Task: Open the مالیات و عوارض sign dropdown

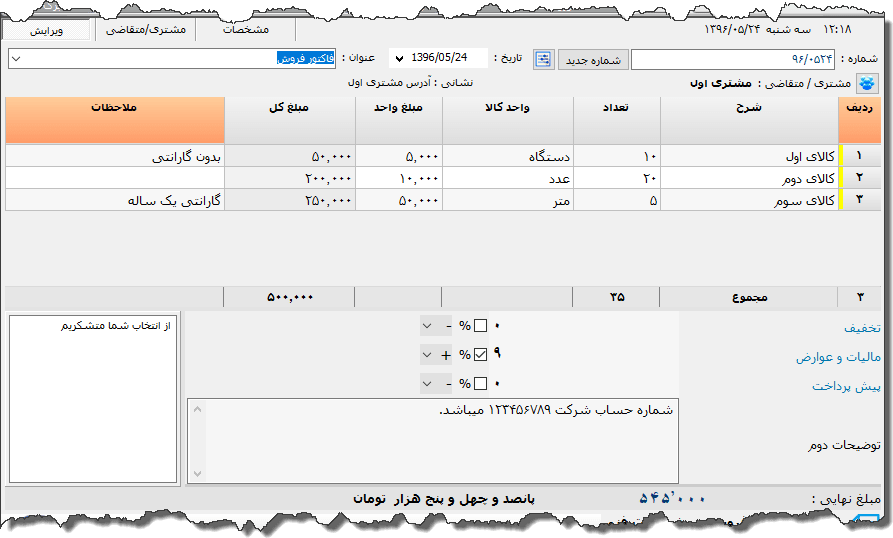Action: click(427, 355)
